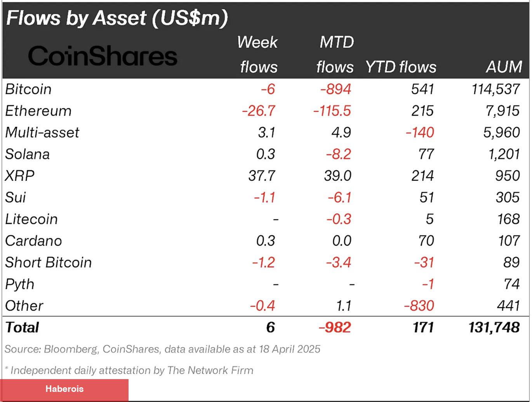Select the Week flows column header

coord(258,54)
